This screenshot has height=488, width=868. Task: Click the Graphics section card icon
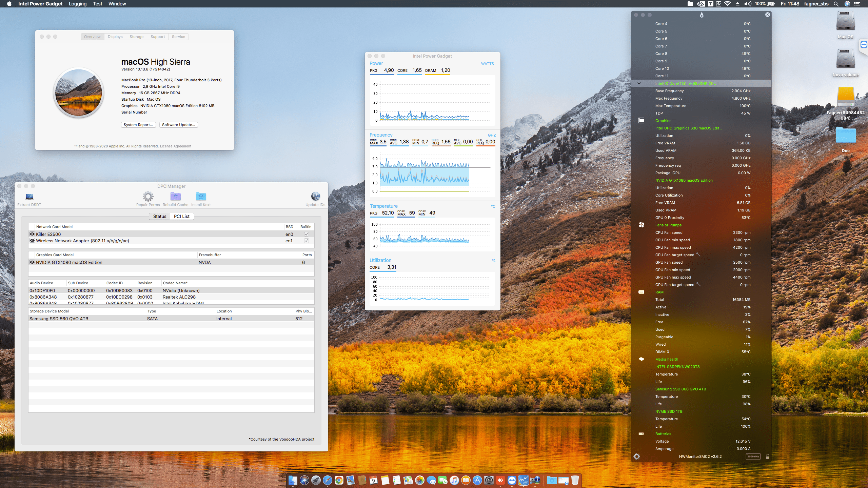tap(642, 120)
